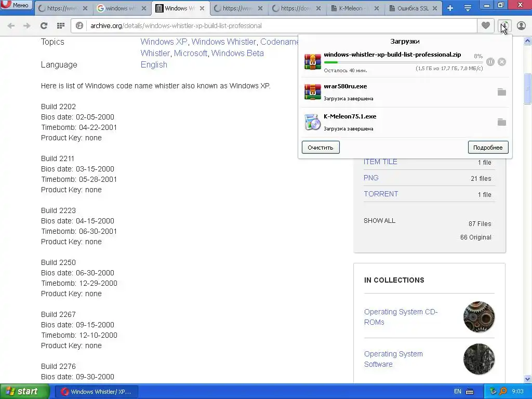Clear downloads with Очистить button

321,148
